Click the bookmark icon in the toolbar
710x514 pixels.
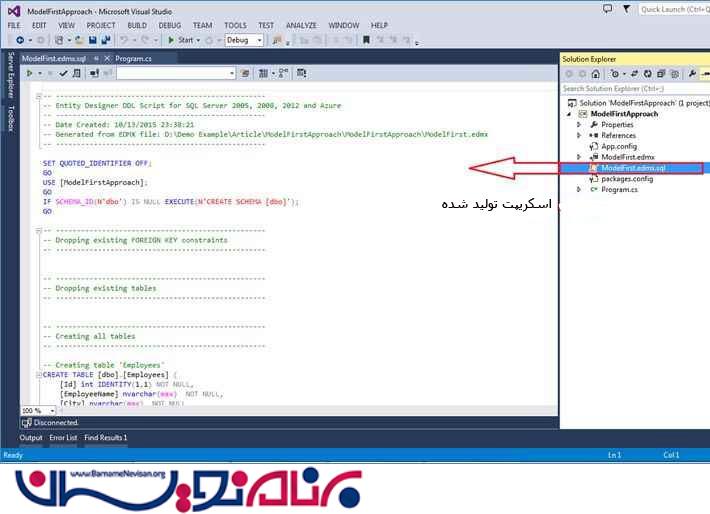(x=367, y=40)
